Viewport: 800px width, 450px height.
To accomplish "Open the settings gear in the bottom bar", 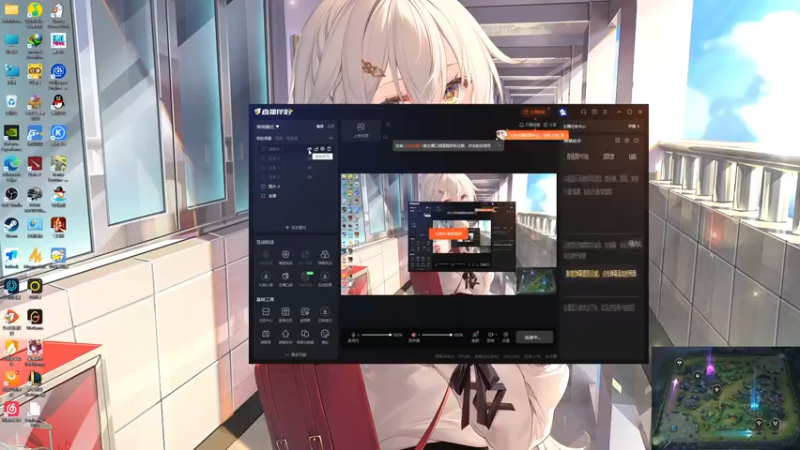I will pyautogui.click(x=506, y=337).
